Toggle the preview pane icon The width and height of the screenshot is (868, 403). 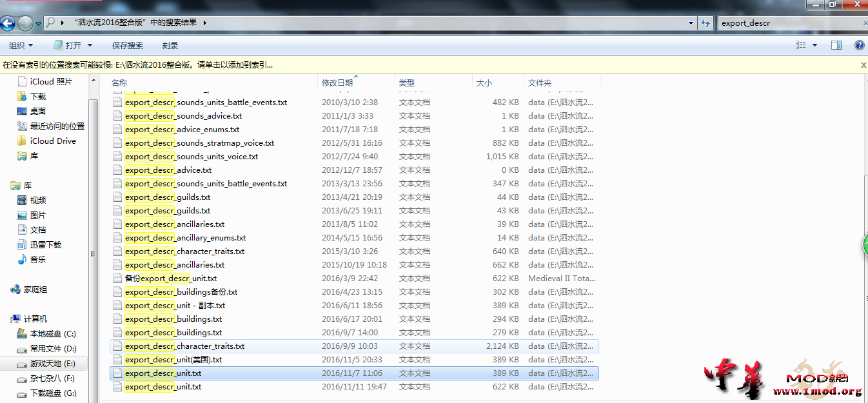pos(836,45)
